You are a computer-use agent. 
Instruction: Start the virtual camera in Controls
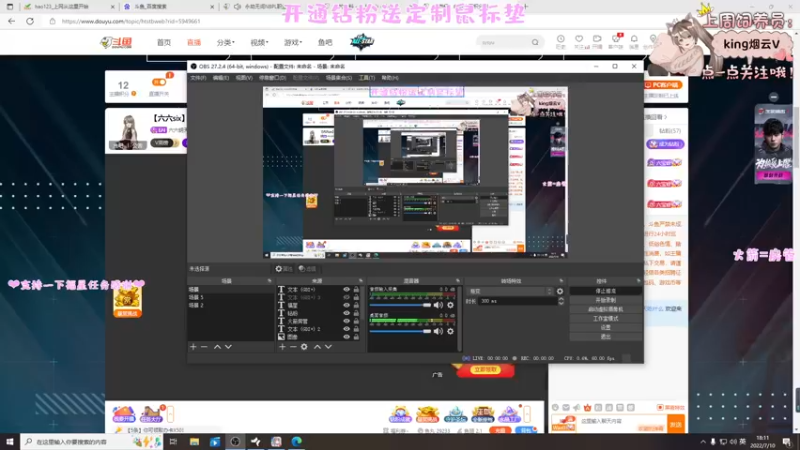pos(606,309)
